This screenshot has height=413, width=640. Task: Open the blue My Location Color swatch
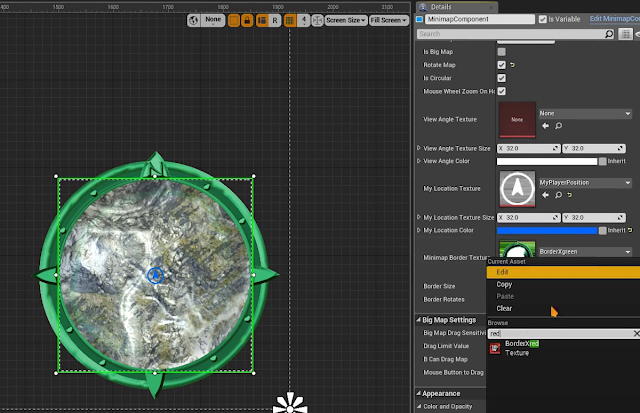click(547, 231)
